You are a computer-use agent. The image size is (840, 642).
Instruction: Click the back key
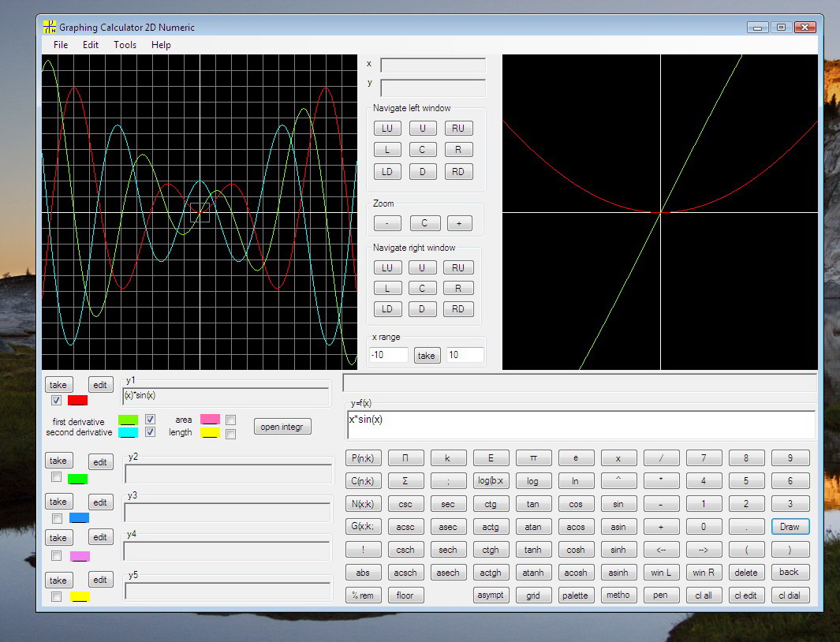790,573
